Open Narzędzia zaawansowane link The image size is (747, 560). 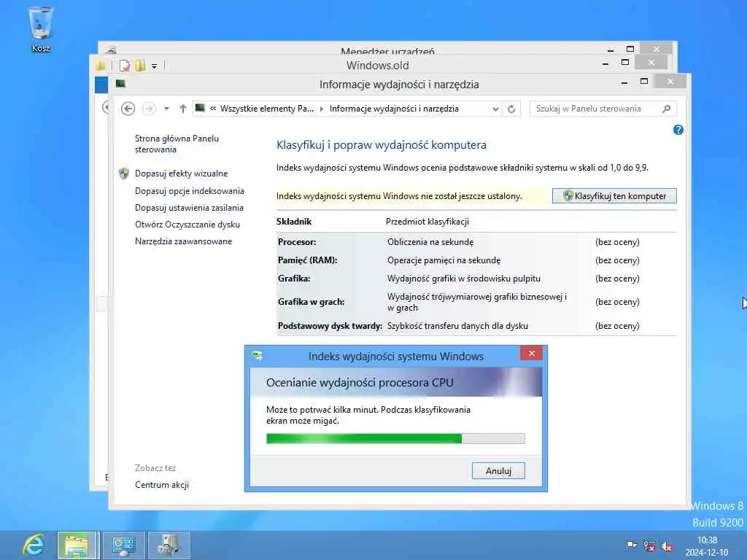click(x=183, y=241)
